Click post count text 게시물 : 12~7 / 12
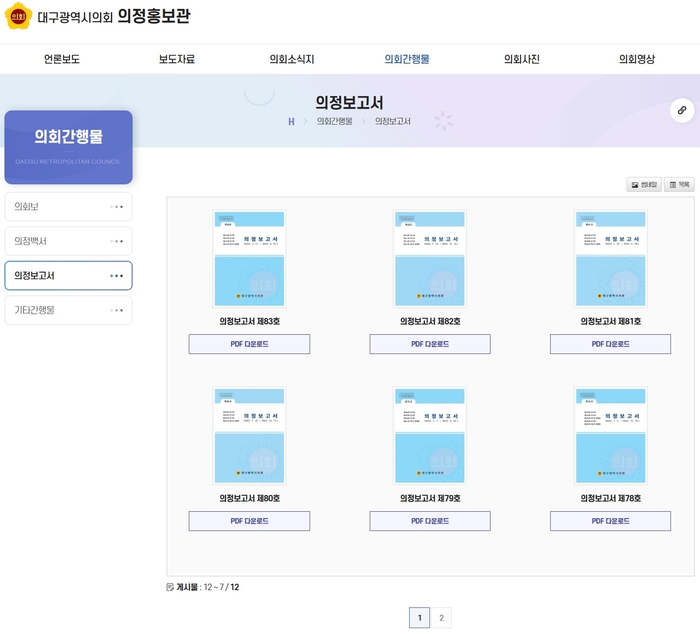 coord(203,587)
